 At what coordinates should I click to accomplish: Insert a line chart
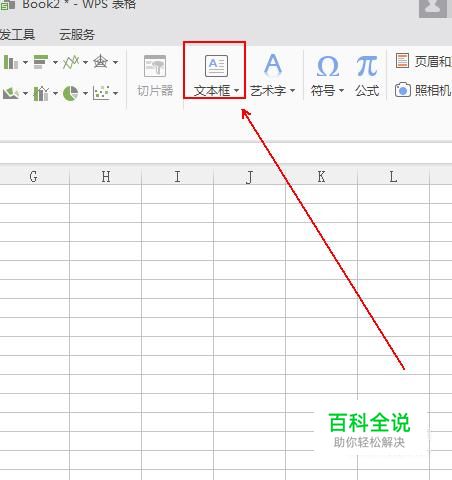[71, 62]
